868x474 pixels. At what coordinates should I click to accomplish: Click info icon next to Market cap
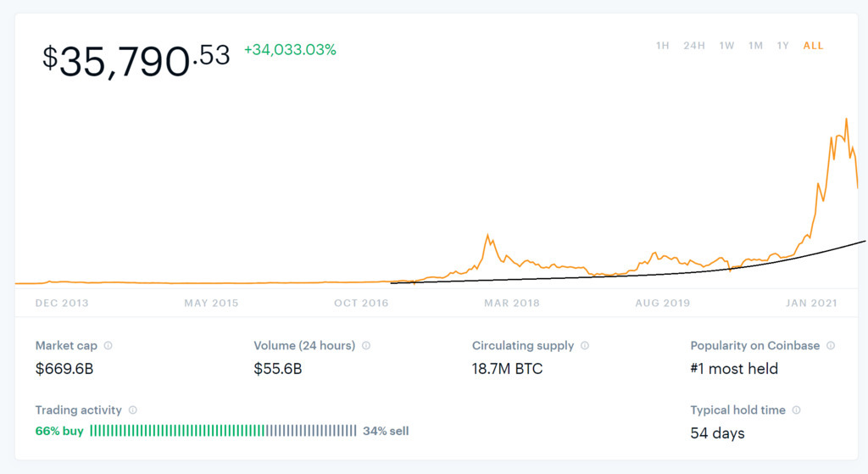click(108, 346)
